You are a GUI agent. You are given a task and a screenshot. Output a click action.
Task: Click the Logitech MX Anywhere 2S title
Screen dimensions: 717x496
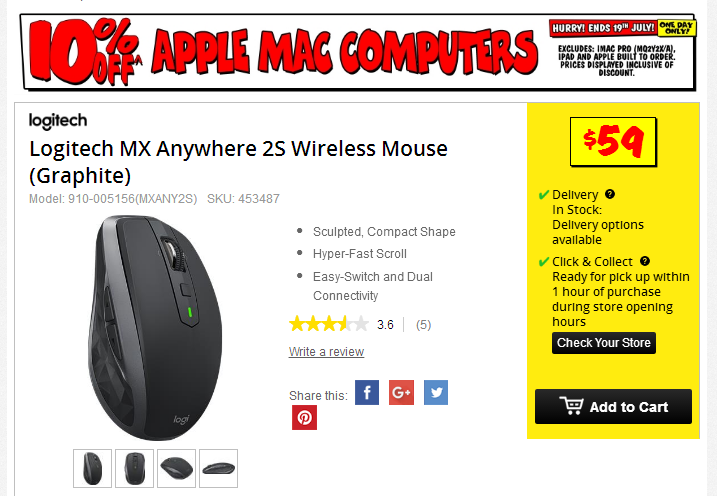[238, 162]
